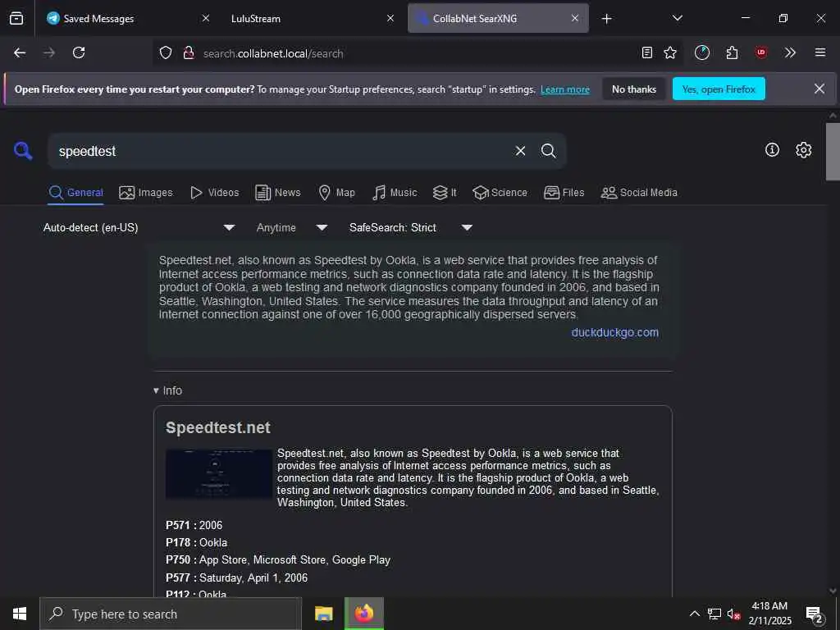
Task: Switch to Social Media search category
Action: pos(639,193)
